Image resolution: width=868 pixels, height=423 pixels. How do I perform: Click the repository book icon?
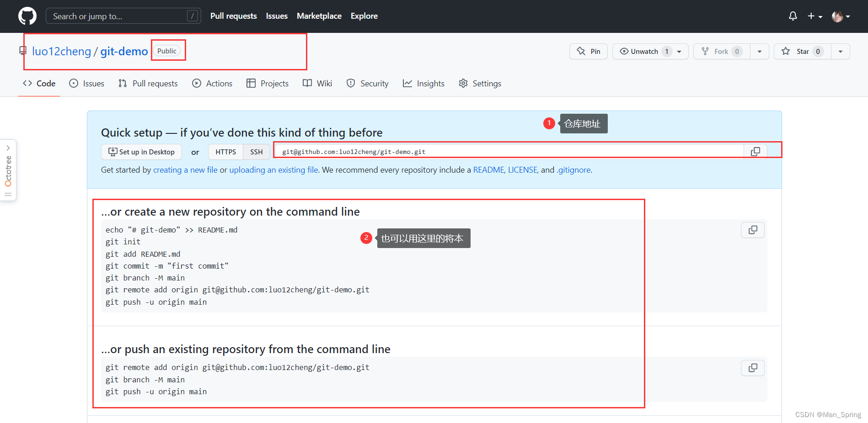click(x=23, y=51)
